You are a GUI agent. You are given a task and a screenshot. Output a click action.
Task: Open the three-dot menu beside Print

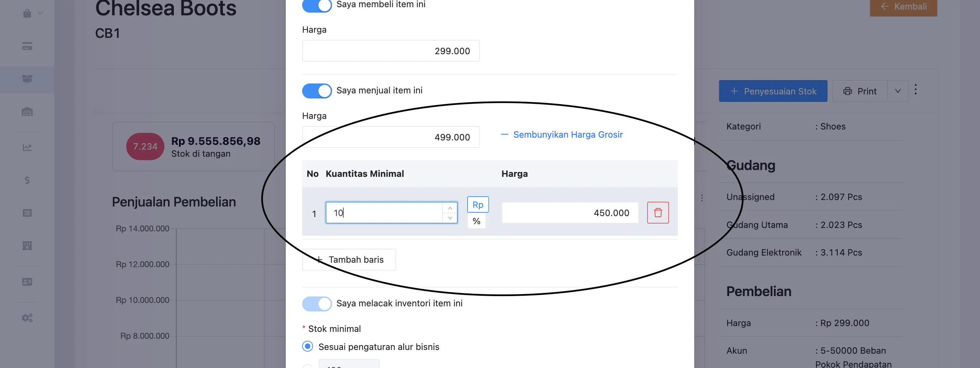(x=916, y=90)
